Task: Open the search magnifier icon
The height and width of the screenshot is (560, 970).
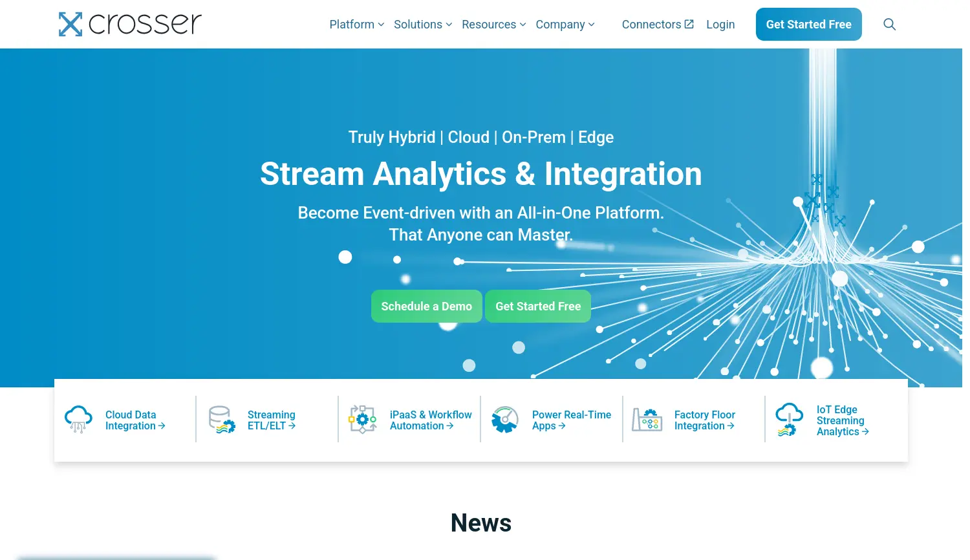Action: point(889,25)
